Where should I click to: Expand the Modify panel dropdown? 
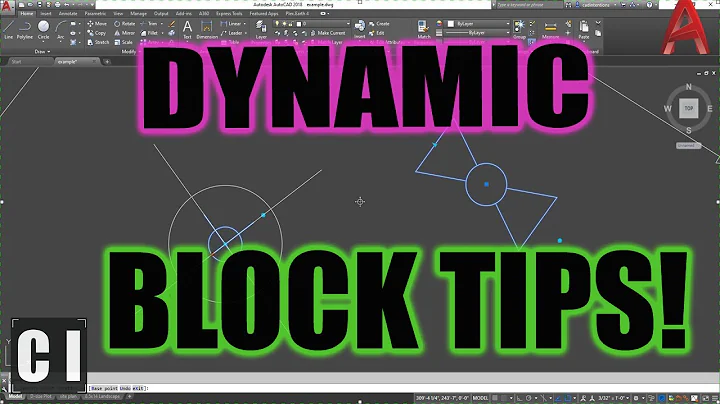point(129,52)
